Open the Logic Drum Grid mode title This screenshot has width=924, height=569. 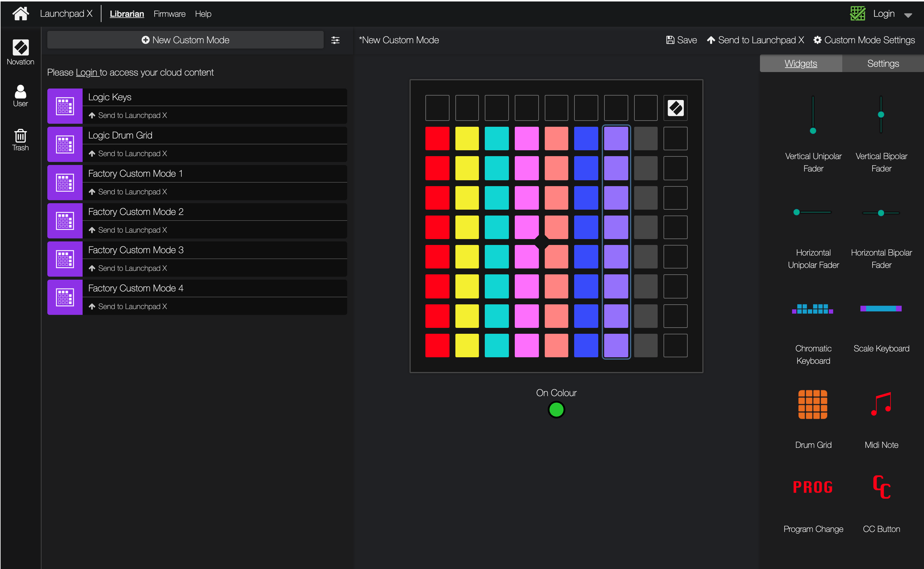120,136
